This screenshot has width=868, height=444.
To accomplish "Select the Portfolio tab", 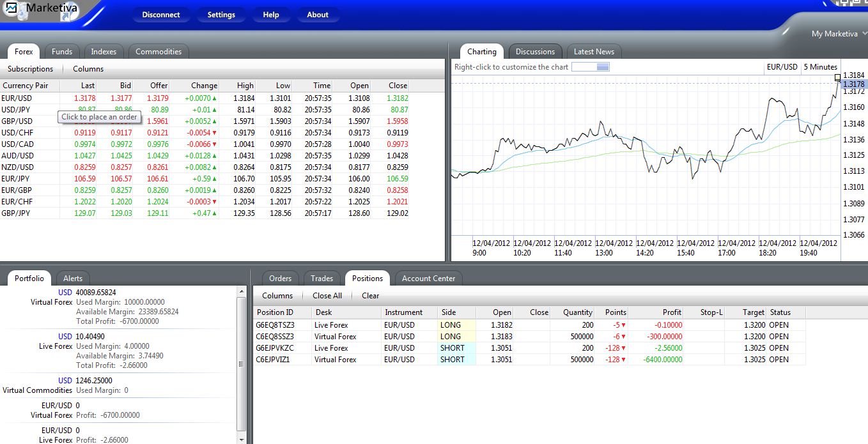I will click(x=29, y=279).
